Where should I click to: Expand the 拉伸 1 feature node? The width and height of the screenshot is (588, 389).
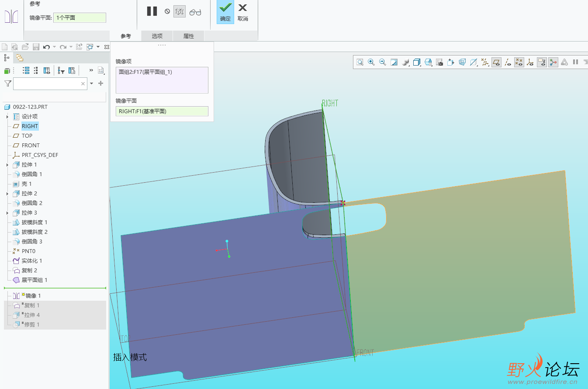[7, 165]
